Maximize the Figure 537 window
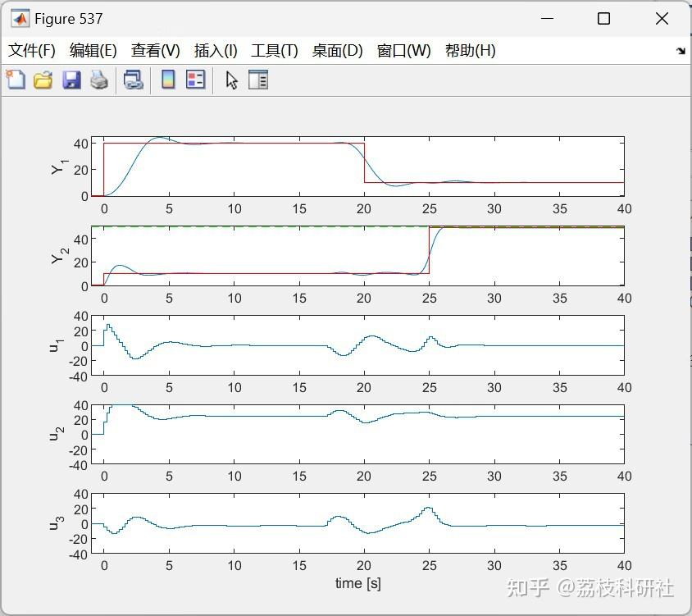 pos(603,19)
